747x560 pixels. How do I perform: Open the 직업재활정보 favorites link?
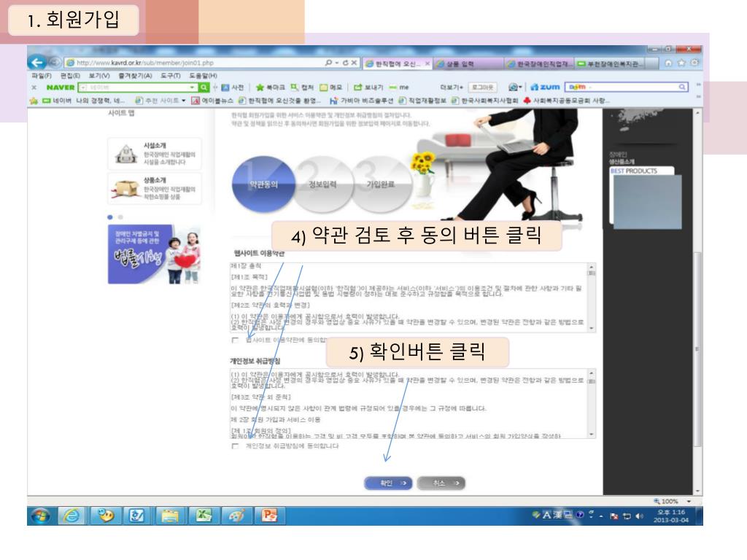(x=423, y=101)
